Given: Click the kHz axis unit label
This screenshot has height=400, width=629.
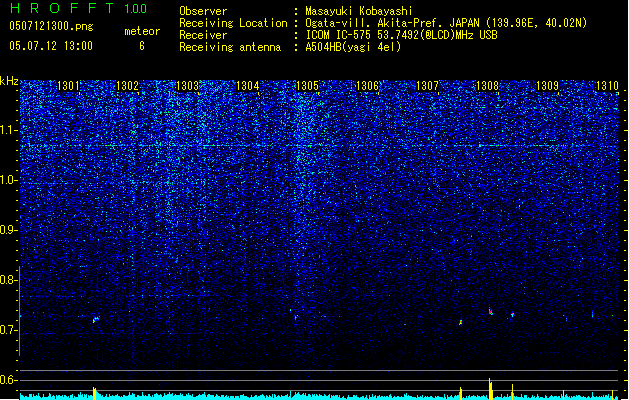Looking at the screenshot, I should (9, 81).
